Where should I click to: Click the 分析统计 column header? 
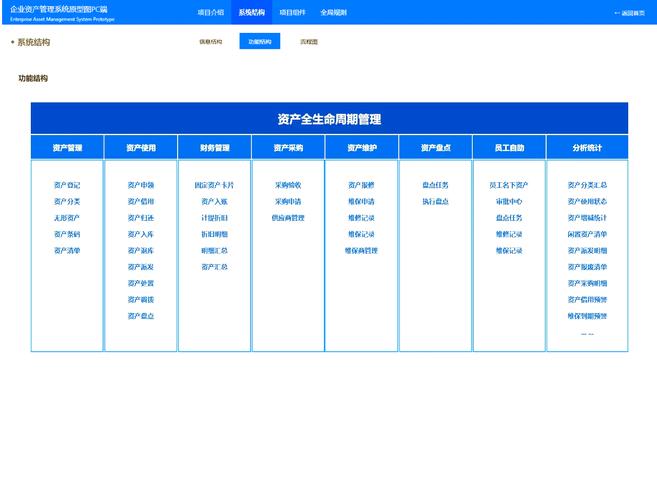pos(587,148)
